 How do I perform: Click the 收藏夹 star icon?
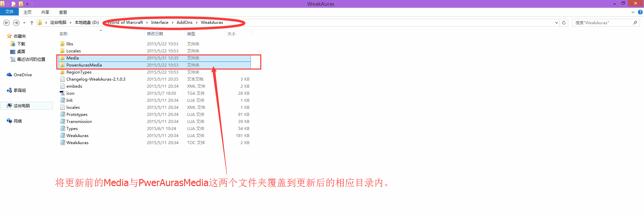pos(9,36)
